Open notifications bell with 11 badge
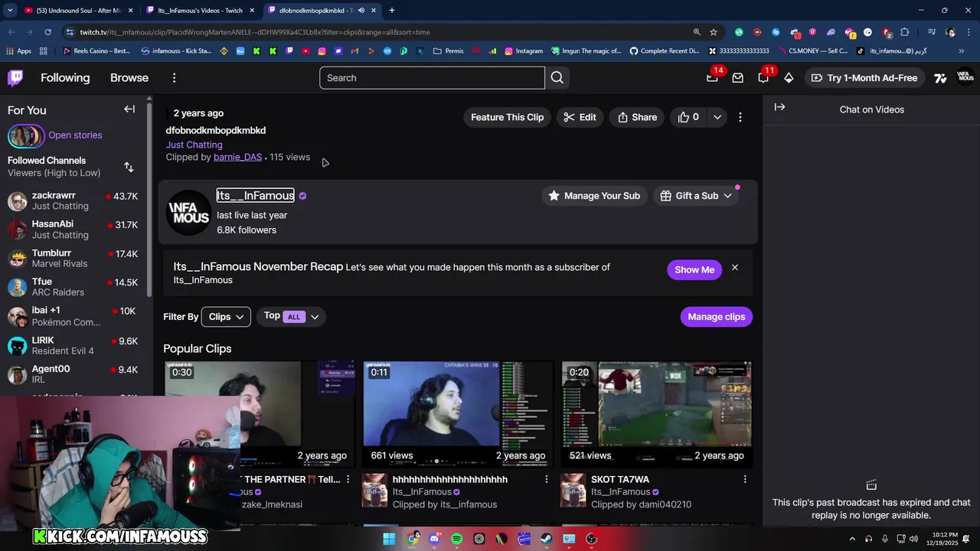Image resolution: width=980 pixels, height=551 pixels. [x=763, y=78]
